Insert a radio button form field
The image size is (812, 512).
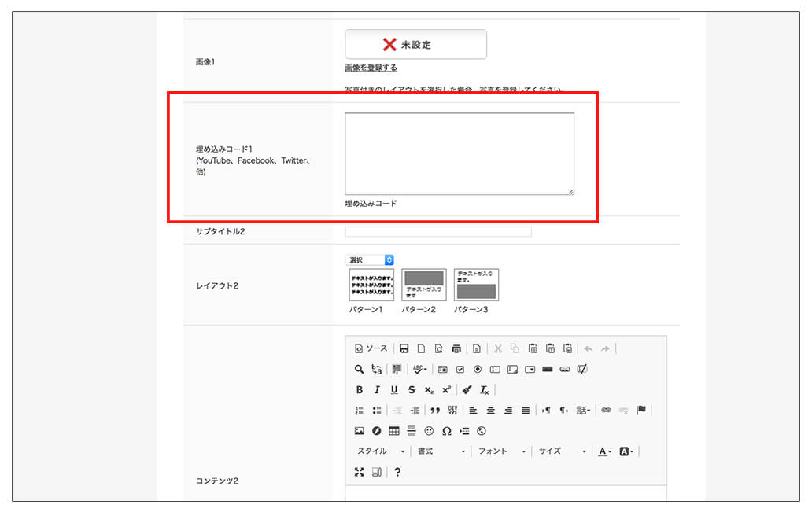pyautogui.click(x=477, y=369)
